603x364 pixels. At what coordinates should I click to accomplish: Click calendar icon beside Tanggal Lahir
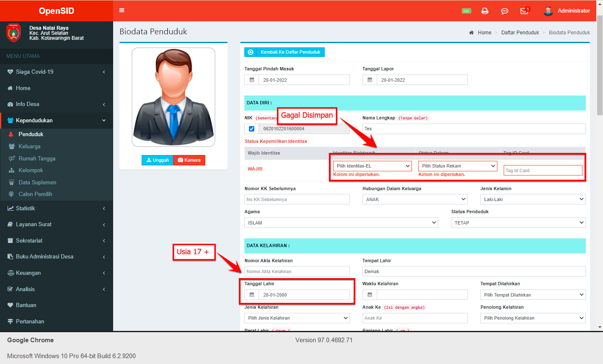(x=252, y=295)
